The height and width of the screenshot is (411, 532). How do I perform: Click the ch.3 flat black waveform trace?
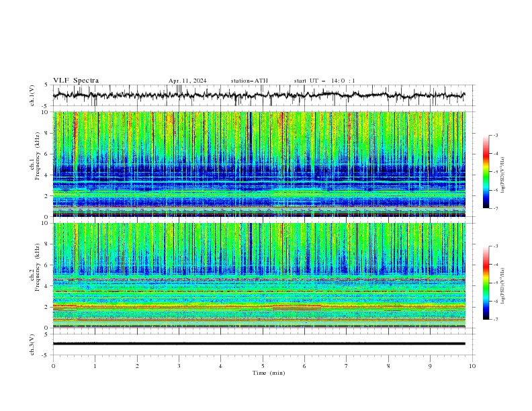(x=259, y=344)
